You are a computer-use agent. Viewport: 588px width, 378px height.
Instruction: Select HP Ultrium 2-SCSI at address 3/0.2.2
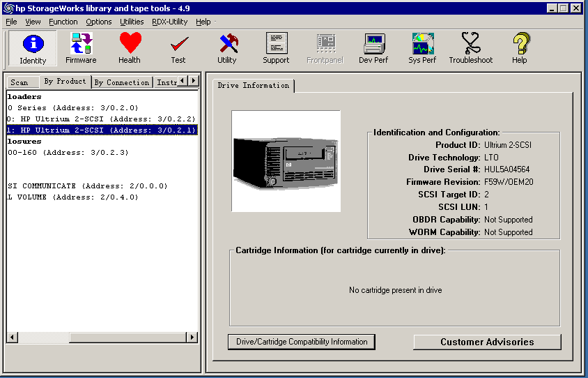[x=101, y=119]
